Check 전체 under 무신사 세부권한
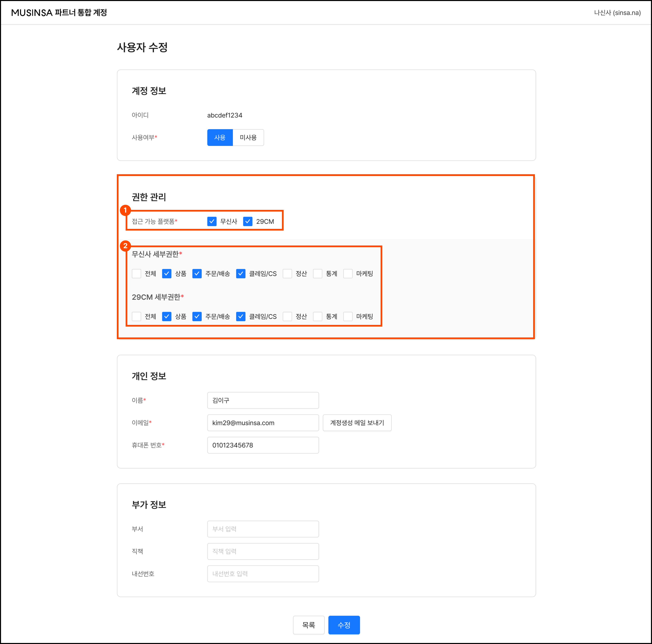652x644 pixels. (x=137, y=273)
